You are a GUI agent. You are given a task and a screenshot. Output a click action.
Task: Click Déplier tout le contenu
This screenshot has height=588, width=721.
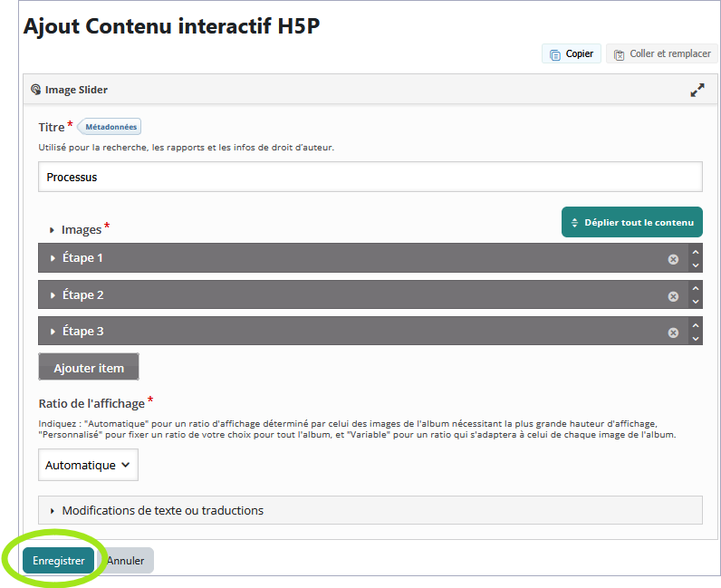point(631,222)
